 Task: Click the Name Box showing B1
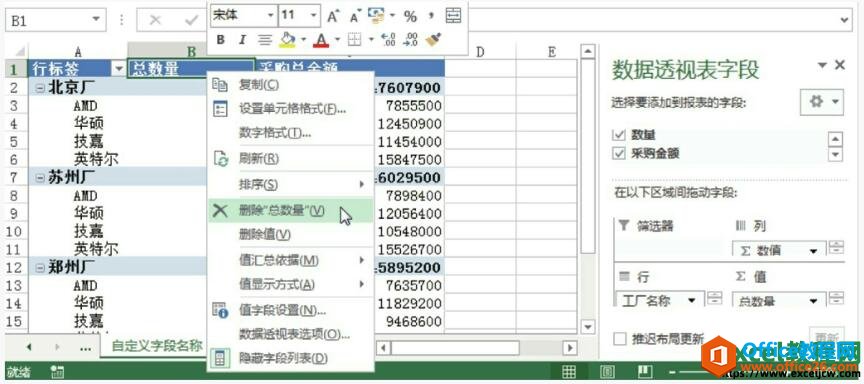(x=55, y=20)
